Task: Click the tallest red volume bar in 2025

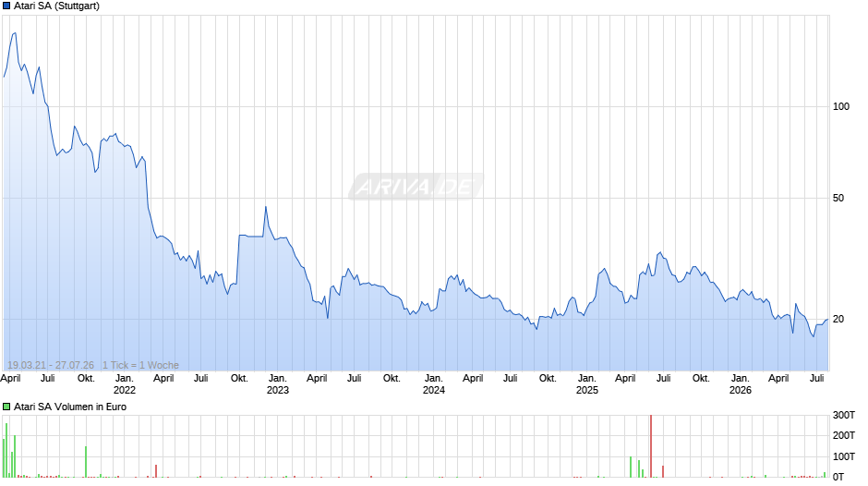Action: tap(651, 446)
